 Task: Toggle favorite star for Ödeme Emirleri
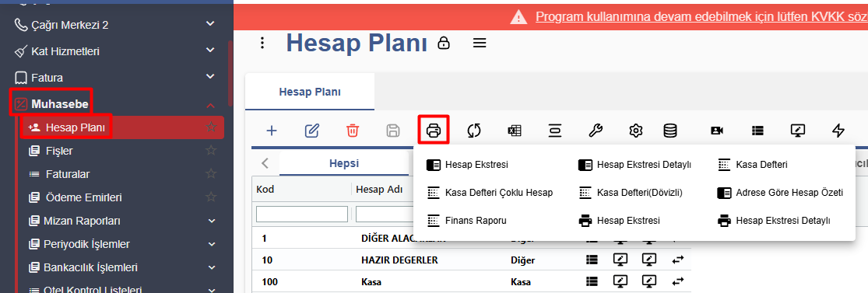coord(211,197)
